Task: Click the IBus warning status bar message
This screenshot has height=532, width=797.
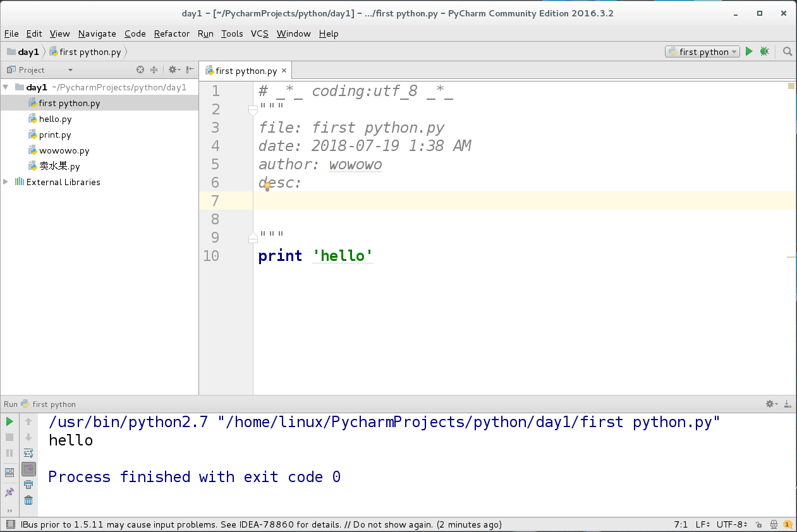Action: [x=261, y=524]
